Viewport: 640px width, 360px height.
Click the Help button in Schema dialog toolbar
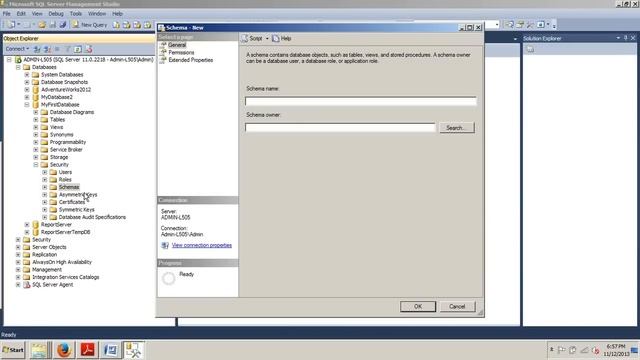pyautogui.click(x=282, y=38)
